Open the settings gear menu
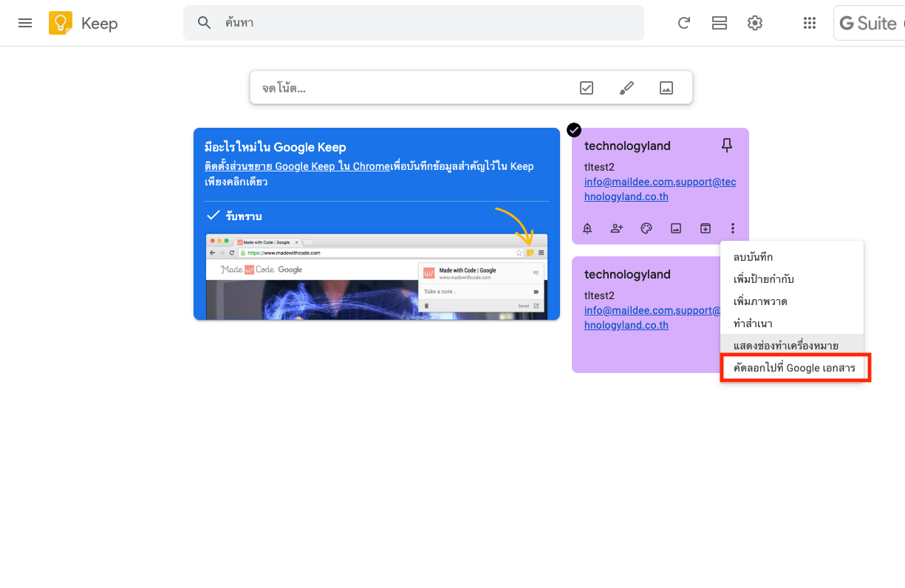This screenshot has width=905, height=588. click(754, 23)
